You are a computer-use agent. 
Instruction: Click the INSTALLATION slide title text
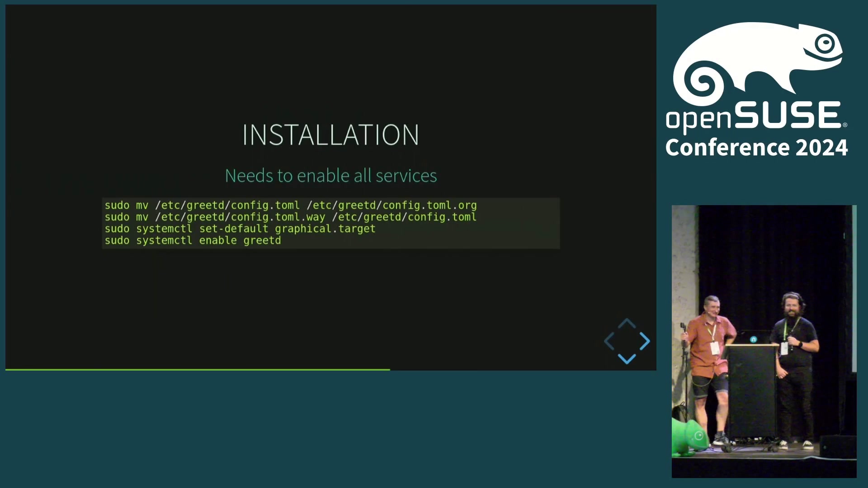(x=331, y=133)
